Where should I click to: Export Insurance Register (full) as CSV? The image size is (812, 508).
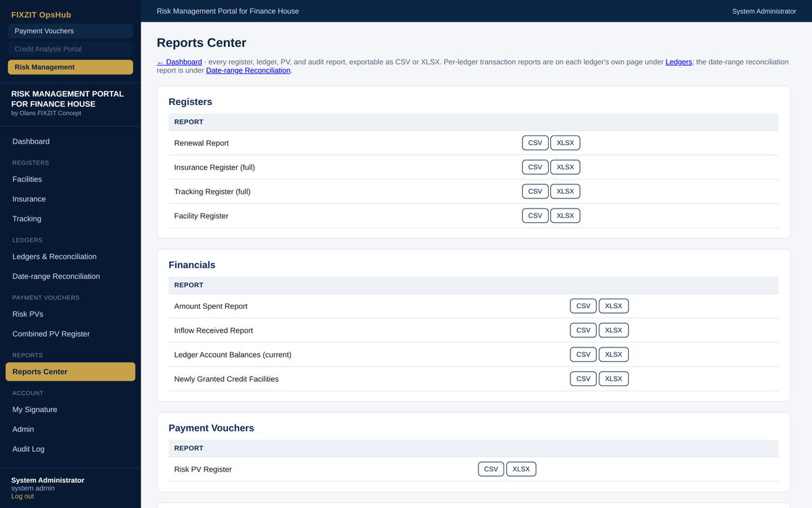[535, 167]
